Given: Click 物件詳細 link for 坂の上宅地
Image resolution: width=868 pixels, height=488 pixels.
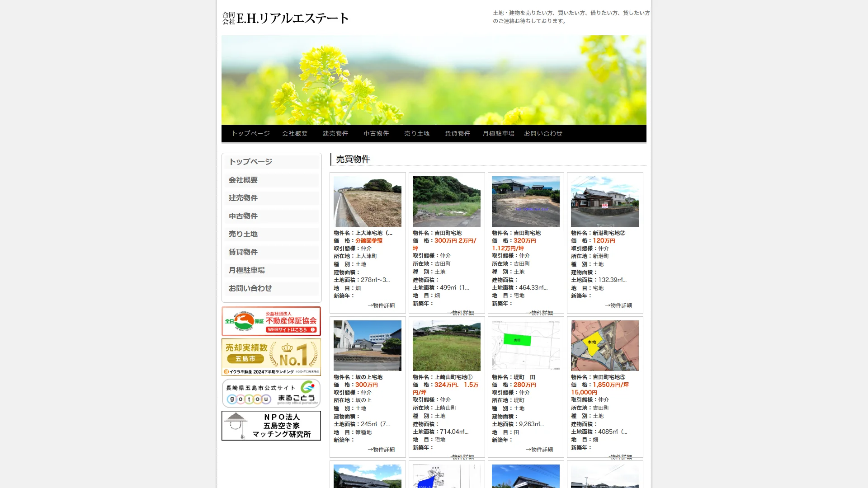Looking at the screenshot, I should click(x=381, y=450).
